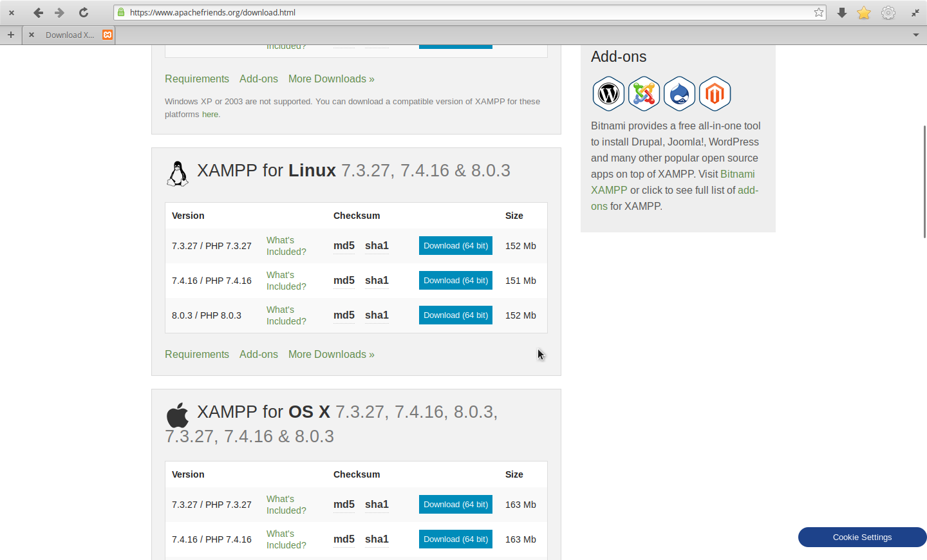Click the URL address bar
Viewport: 927px width, 560px height.
coord(469,12)
